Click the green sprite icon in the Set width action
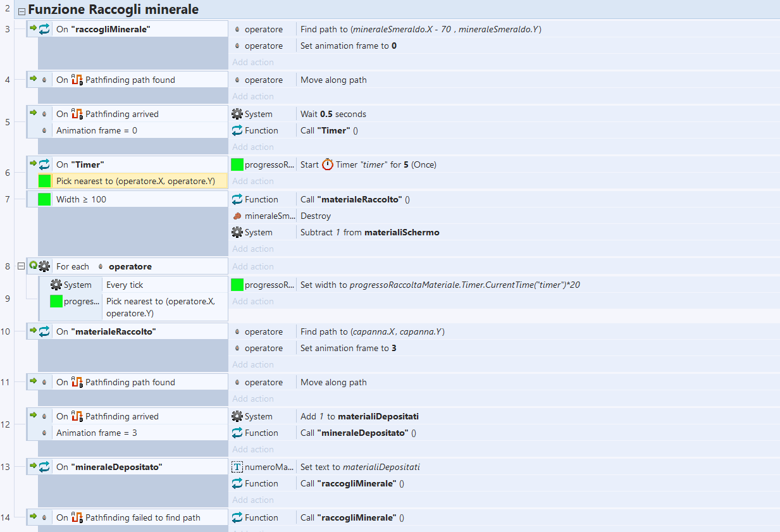This screenshot has height=532, width=780. tap(237, 285)
